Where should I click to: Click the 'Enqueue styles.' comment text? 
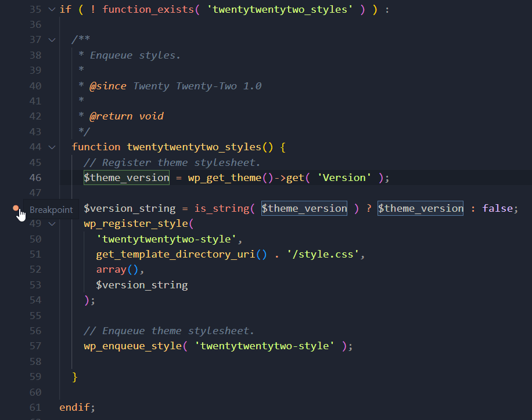(x=135, y=55)
